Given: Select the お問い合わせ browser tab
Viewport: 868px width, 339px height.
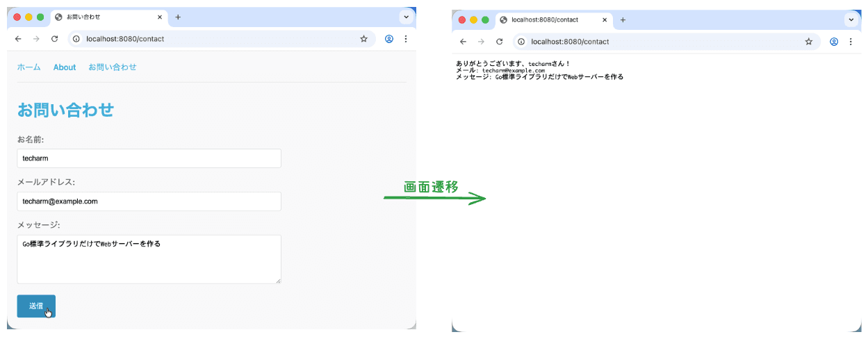Looking at the screenshot, I should coord(109,17).
